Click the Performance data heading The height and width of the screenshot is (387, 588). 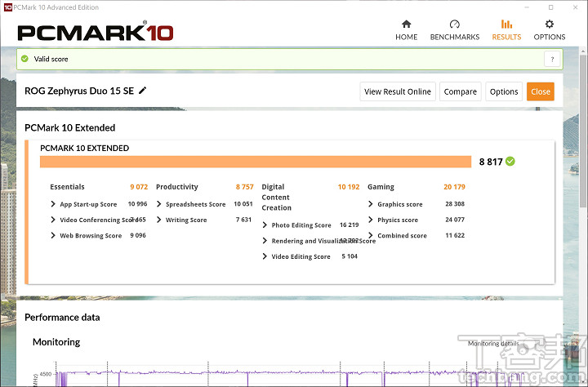coord(62,318)
